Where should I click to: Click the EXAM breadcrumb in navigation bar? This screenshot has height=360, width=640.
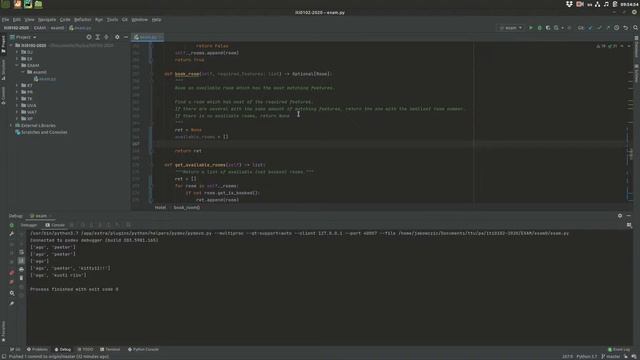(x=40, y=28)
